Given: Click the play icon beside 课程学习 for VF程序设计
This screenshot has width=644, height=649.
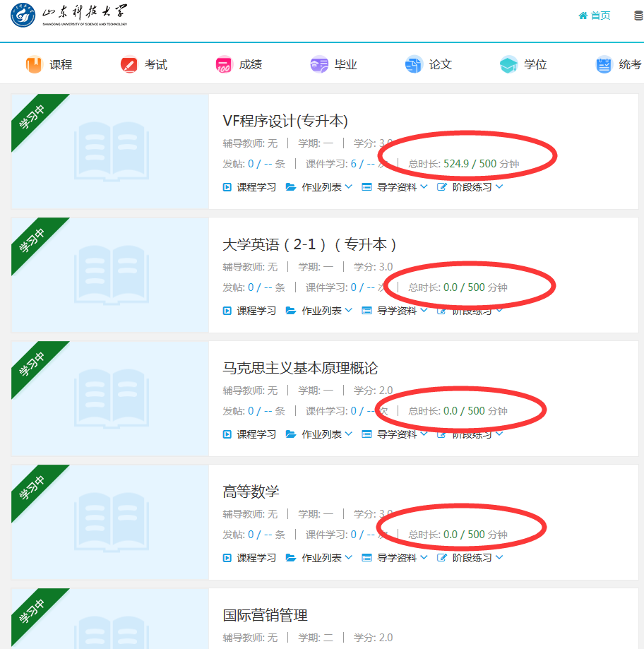Looking at the screenshot, I should (x=227, y=186).
